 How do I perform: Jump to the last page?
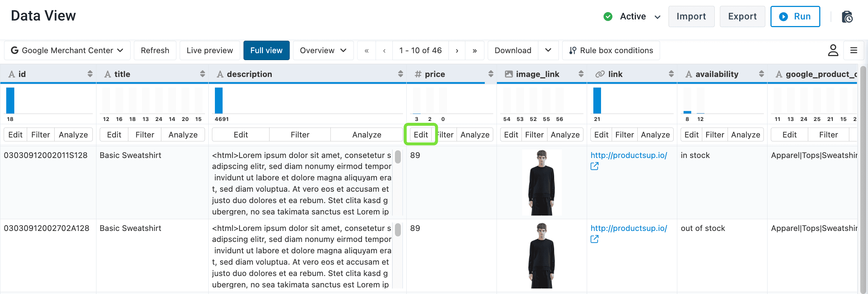pyautogui.click(x=475, y=51)
